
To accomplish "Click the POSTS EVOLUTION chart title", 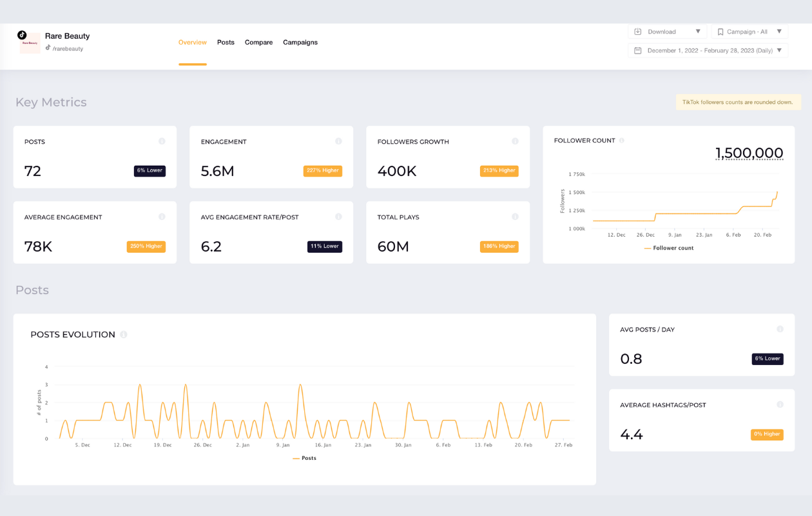I will (73, 335).
